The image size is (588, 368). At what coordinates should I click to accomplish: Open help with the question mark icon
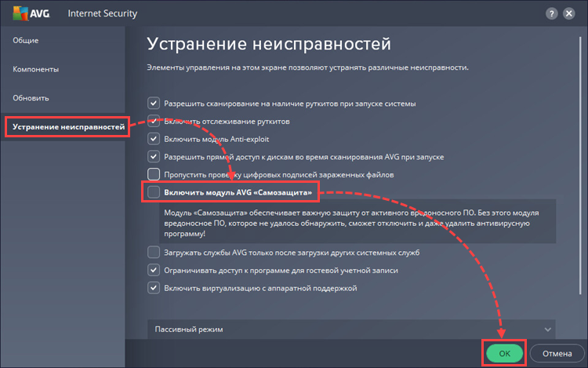click(x=551, y=14)
